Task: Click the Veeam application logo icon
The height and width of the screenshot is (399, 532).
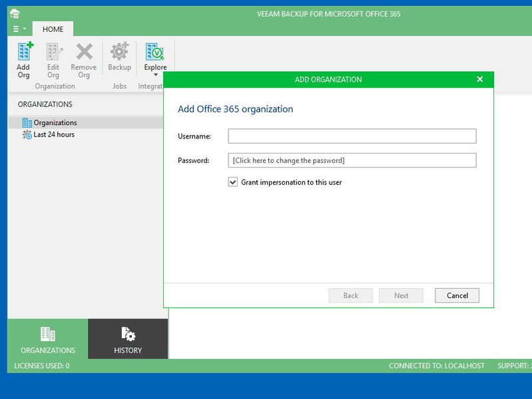Action: coord(15,14)
